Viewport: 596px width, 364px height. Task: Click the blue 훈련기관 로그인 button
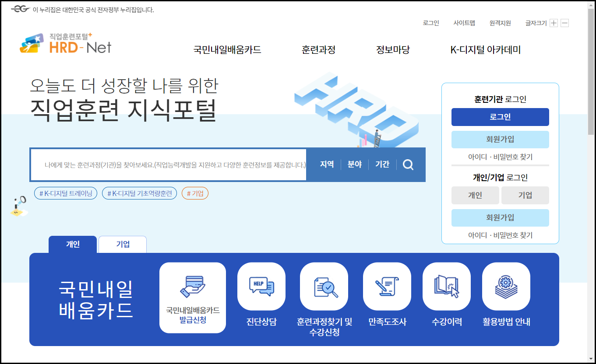(x=500, y=117)
